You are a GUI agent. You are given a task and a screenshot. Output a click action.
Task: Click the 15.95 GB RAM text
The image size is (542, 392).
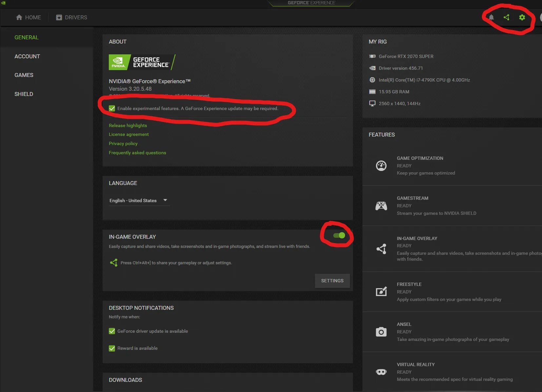point(394,92)
